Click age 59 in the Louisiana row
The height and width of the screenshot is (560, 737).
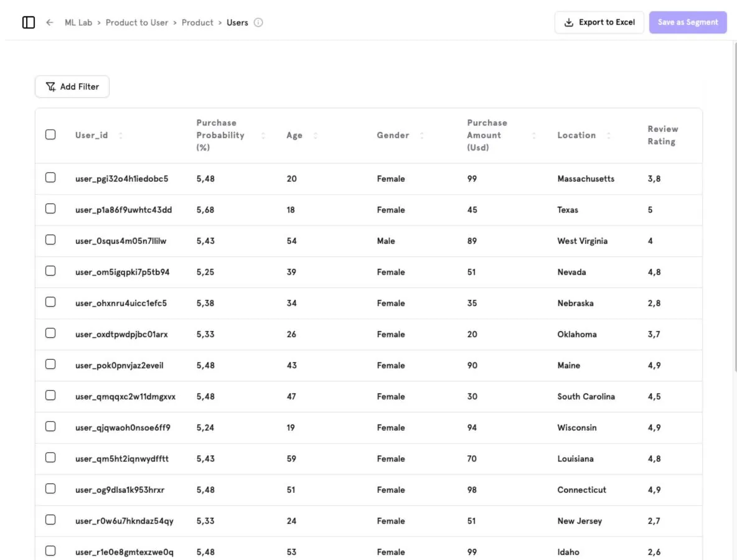(291, 459)
